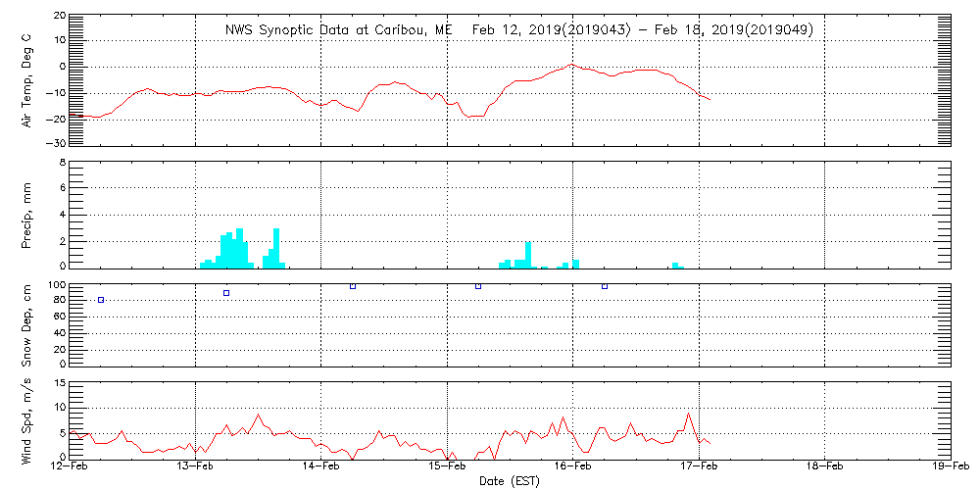This screenshot has width=980, height=490.
Task: Click the Air Temp, Deg C axis label
Action: tap(26, 80)
